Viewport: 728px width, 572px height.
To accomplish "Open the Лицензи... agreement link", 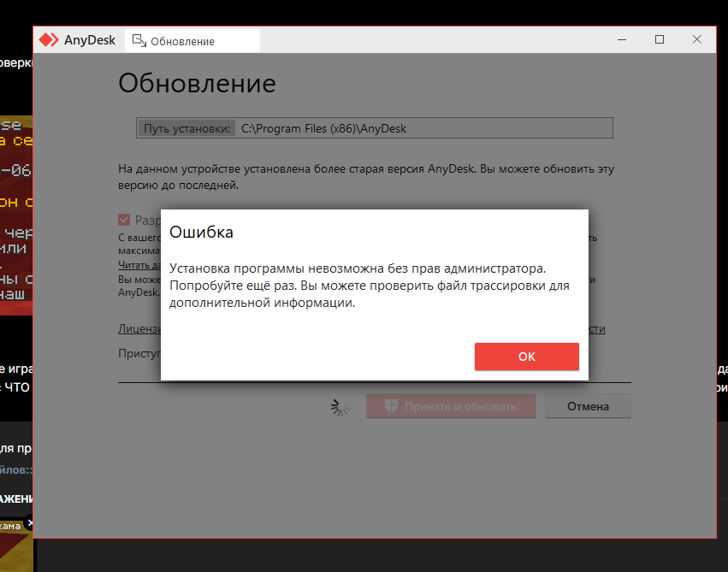I will click(139, 328).
